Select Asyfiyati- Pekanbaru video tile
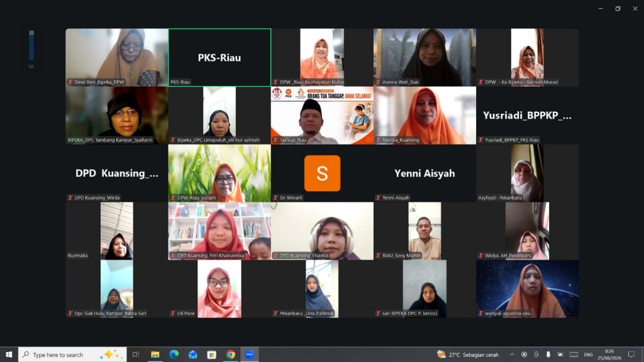Screen dimensions: 644x362 (528, 173)
